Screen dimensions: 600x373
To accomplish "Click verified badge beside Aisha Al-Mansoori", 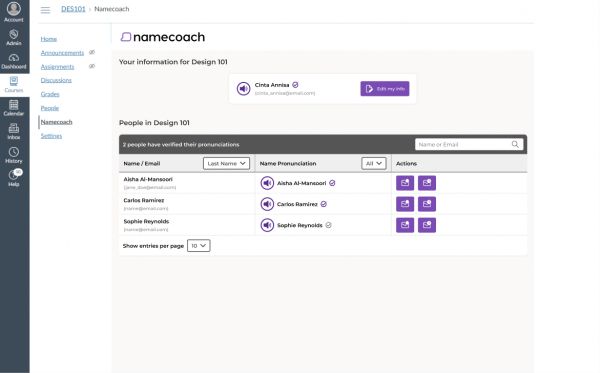I will coord(332,183).
